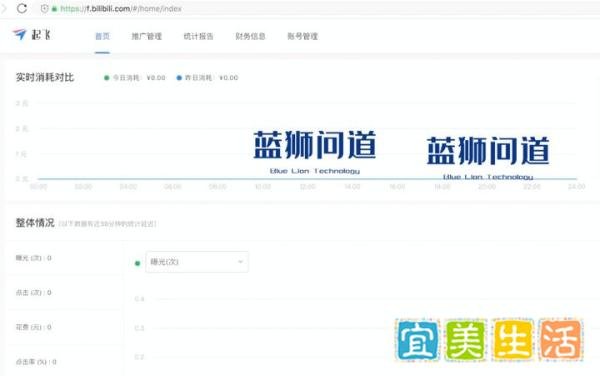The image size is (600, 376).
Task: Open the 推广管理 tab
Action: pyautogui.click(x=147, y=36)
